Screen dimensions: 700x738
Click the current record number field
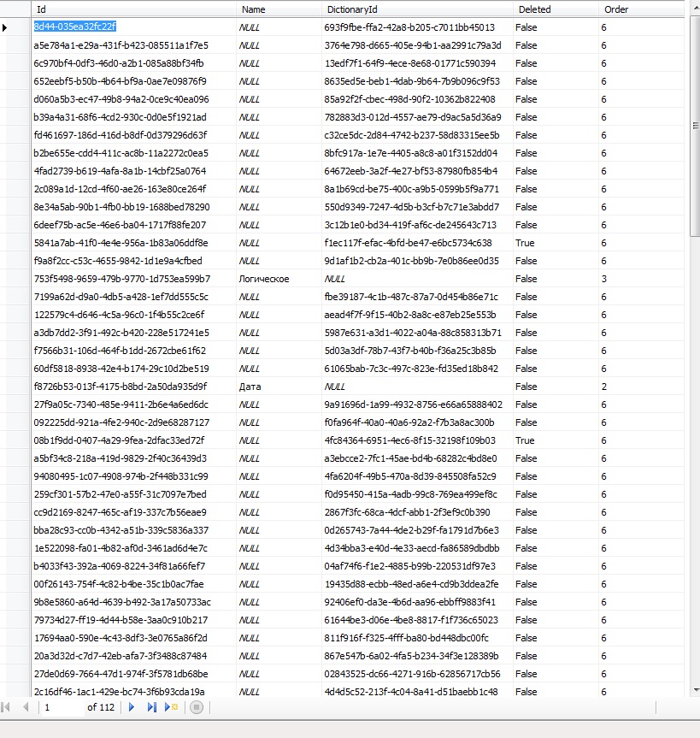point(62,707)
